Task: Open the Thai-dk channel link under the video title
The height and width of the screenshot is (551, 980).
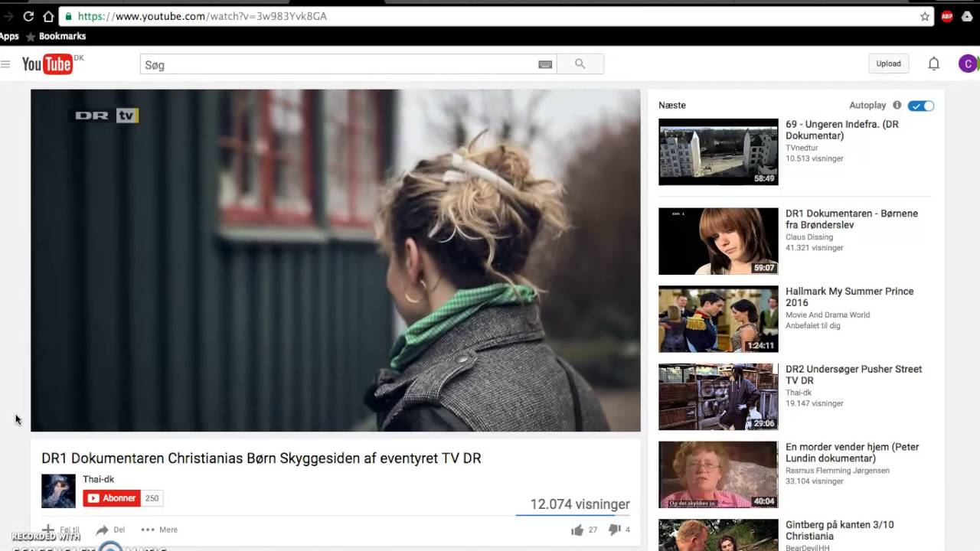Action: (x=99, y=479)
